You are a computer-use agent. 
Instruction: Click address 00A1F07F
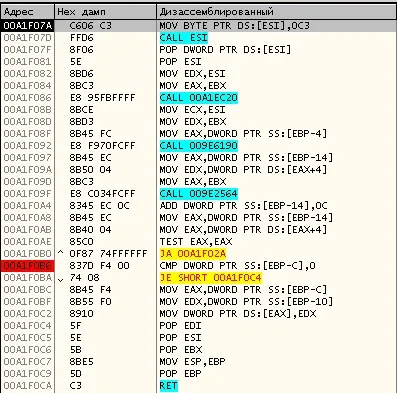28,50
